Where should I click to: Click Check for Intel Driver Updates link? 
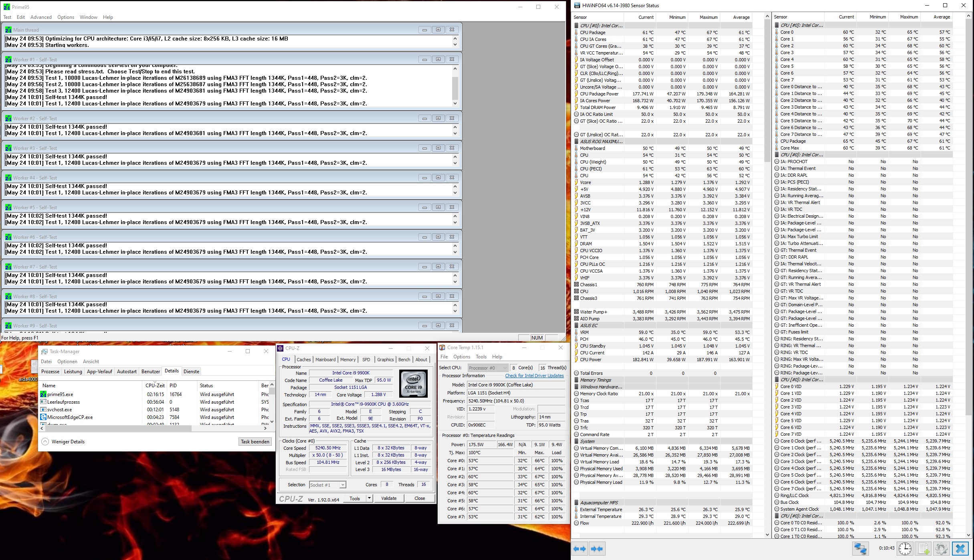534,376
